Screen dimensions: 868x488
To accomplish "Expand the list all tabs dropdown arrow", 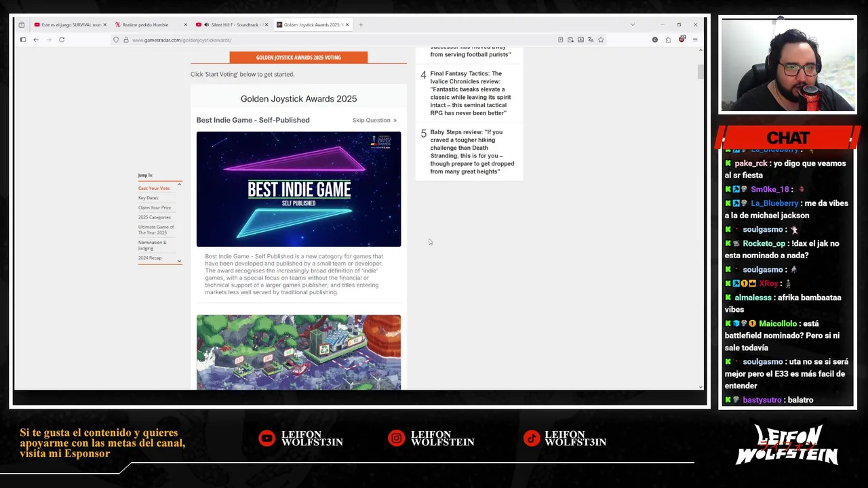I will click(x=633, y=25).
